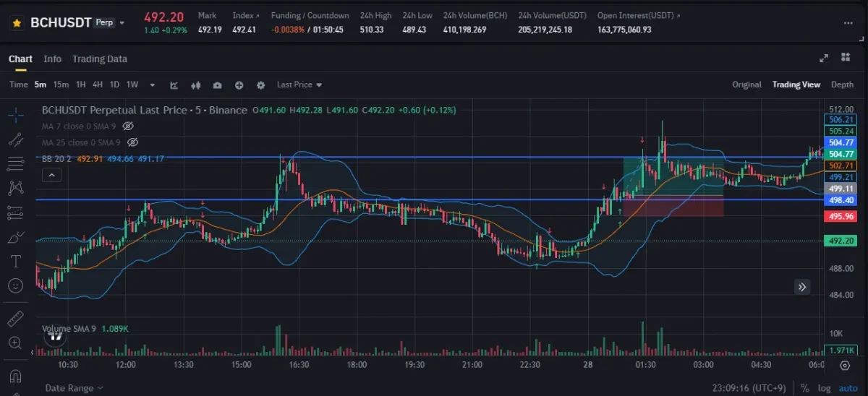This screenshot has height=396, width=868.
Task: Select the brush drawing tool
Action: (x=16, y=237)
